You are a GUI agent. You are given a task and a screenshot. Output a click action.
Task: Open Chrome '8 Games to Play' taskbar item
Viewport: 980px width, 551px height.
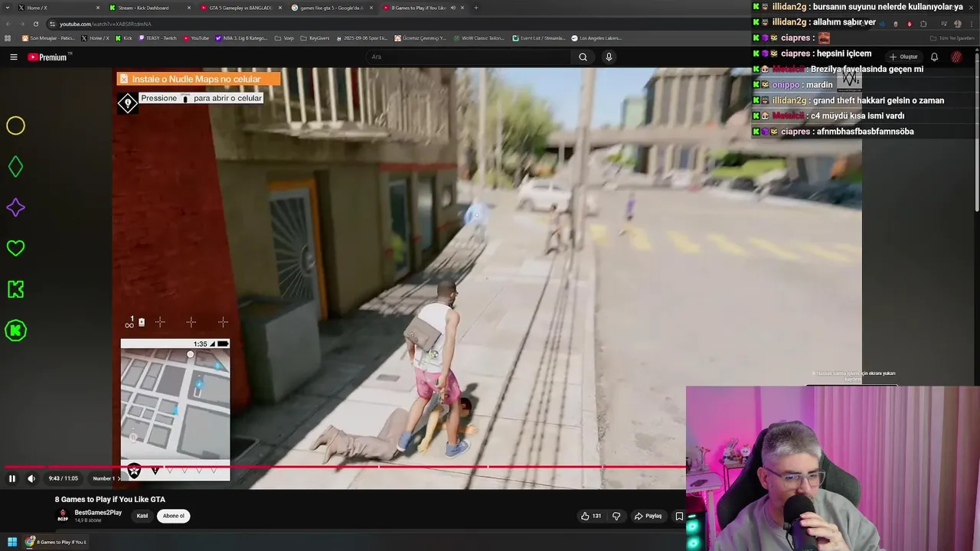(x=57, y=542)
